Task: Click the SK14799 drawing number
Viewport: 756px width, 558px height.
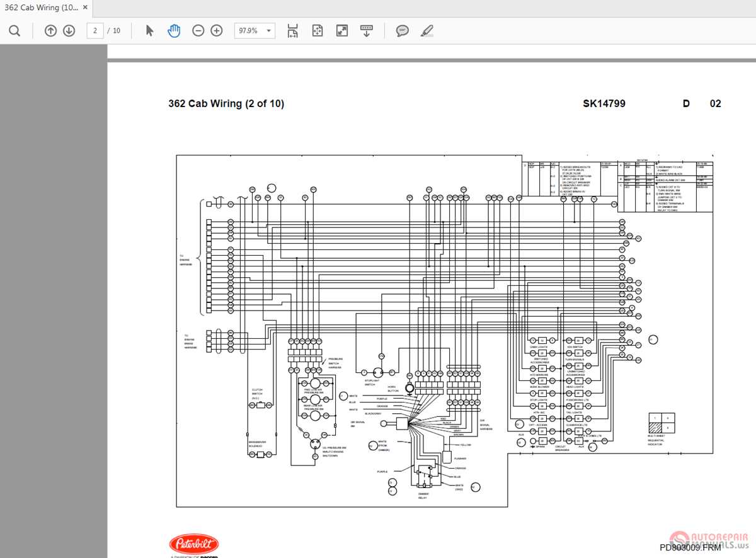Action: tap(604, 104)
